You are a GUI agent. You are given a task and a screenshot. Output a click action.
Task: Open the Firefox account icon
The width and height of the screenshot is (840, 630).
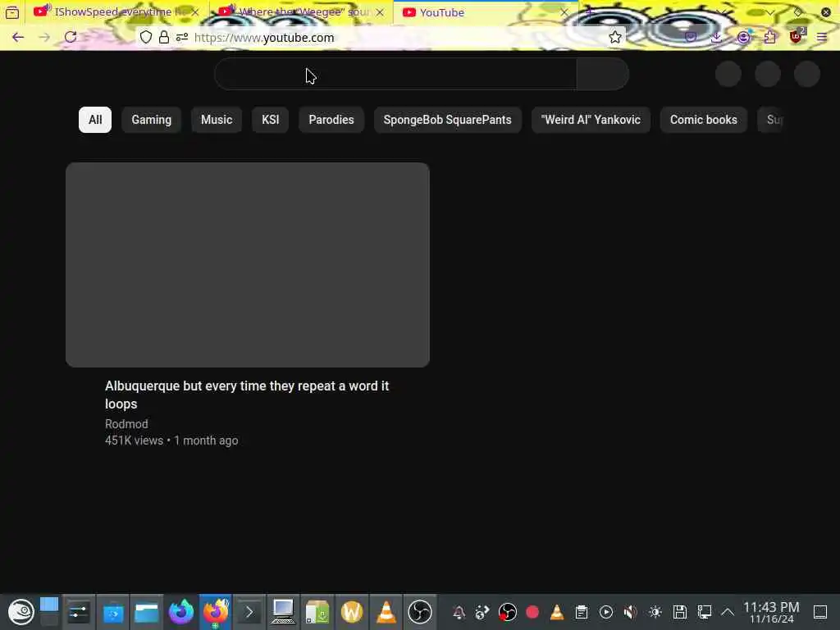click(x=743, y=37)
